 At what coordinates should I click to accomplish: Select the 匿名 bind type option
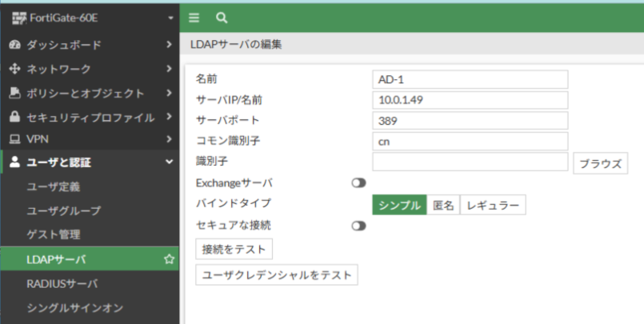[443, 205]
